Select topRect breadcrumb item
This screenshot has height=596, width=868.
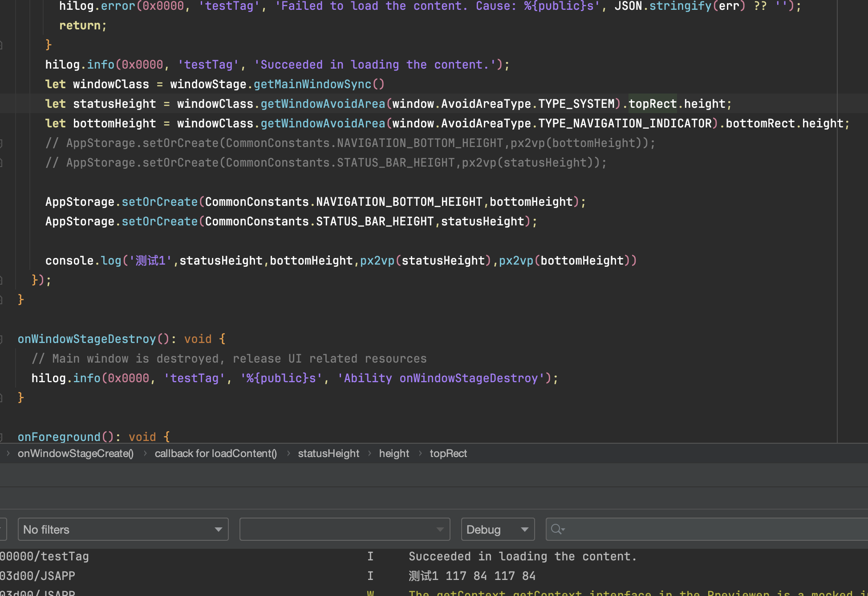[x=448, y=453]
